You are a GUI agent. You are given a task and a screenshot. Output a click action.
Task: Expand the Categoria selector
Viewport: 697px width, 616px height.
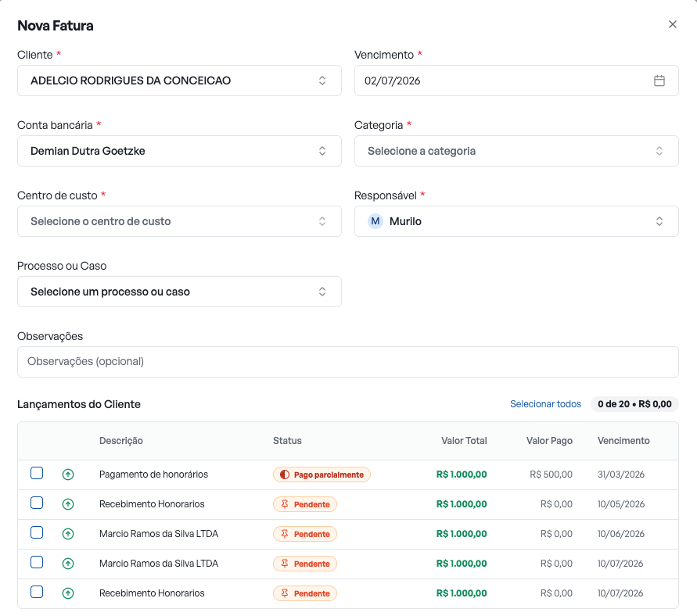(x=516, y=151)
